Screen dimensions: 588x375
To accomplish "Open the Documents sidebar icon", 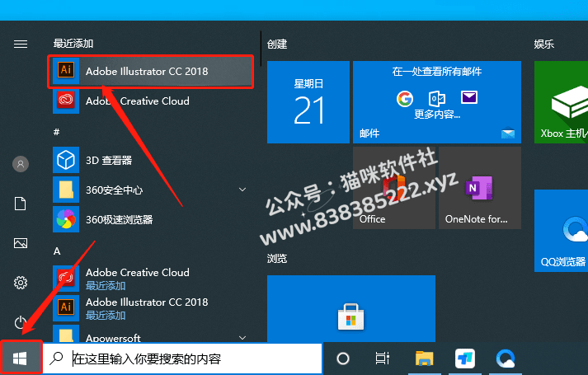I will pyautogui.click(x=21, y=204).
